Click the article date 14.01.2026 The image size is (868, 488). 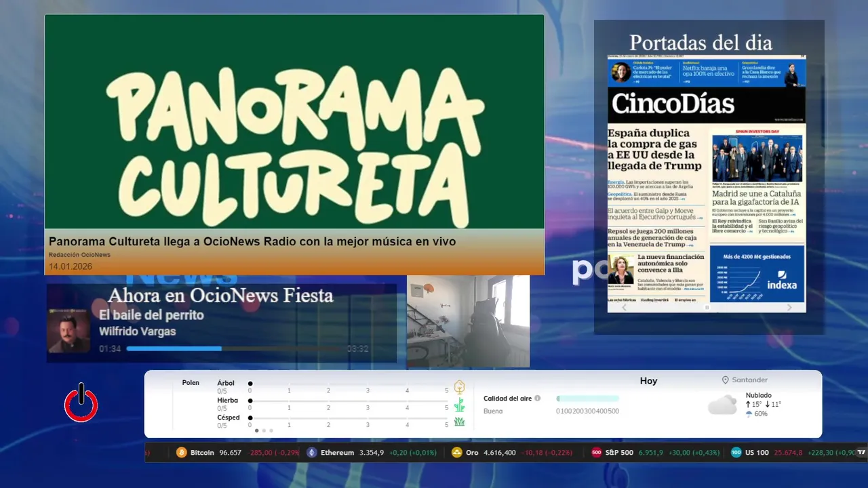(71, 266)
